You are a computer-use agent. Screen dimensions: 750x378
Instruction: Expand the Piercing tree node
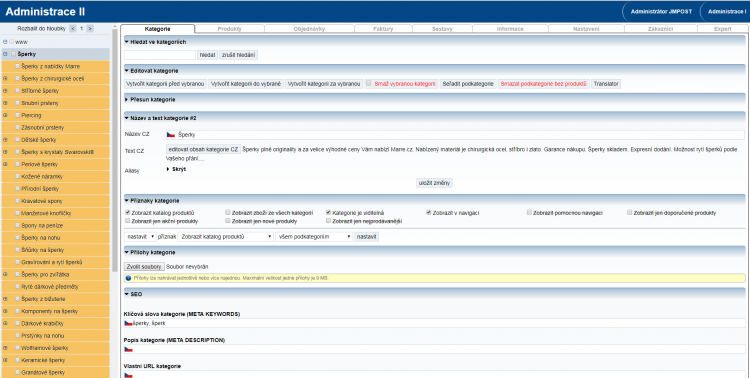coord(5,115)
